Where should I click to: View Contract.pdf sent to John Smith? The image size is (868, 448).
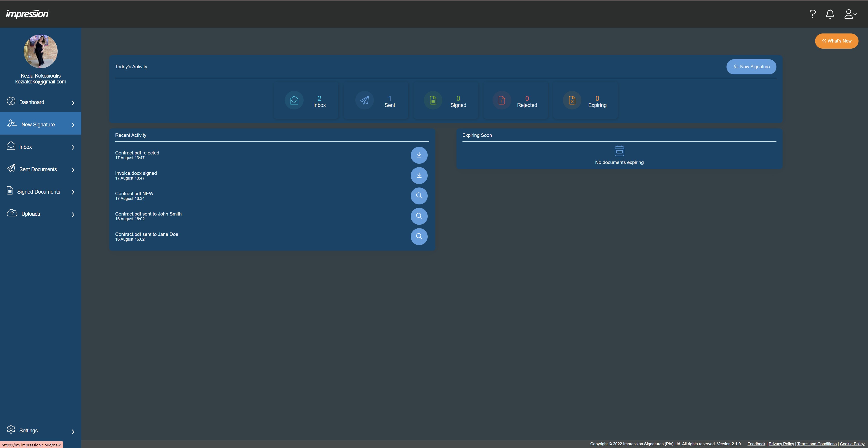pos(419,216)
